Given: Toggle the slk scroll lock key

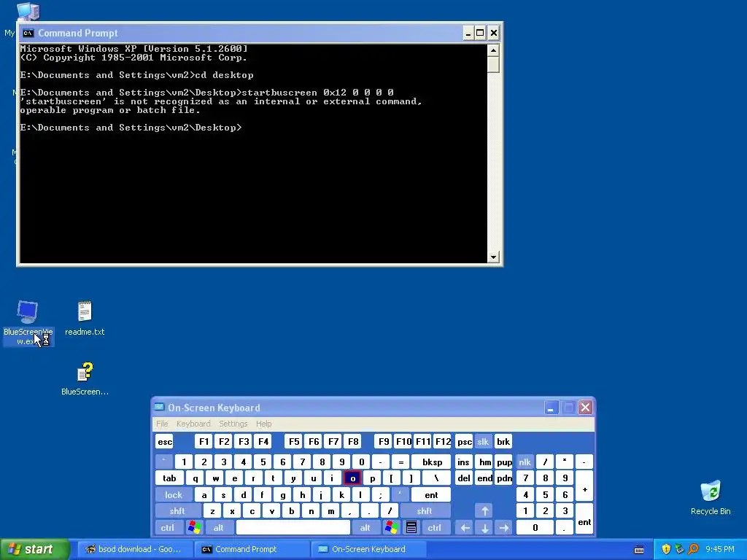Looking at the screenshot, I should click(x=483, y=441).
